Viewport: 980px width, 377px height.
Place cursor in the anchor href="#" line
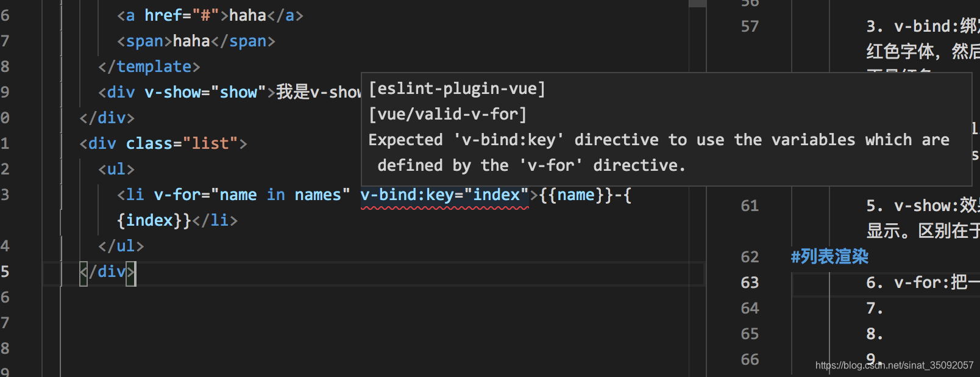[210, 15]
